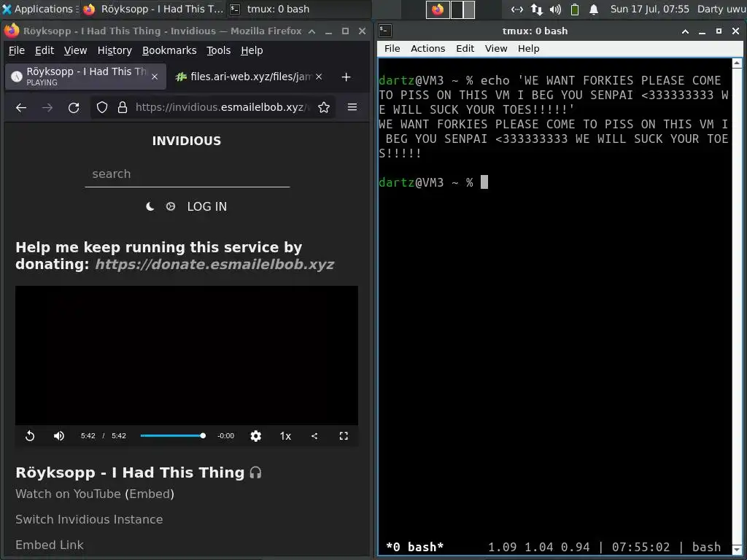Replay the video
Viewport: 747px width, 560px height.
pos(29,436)
